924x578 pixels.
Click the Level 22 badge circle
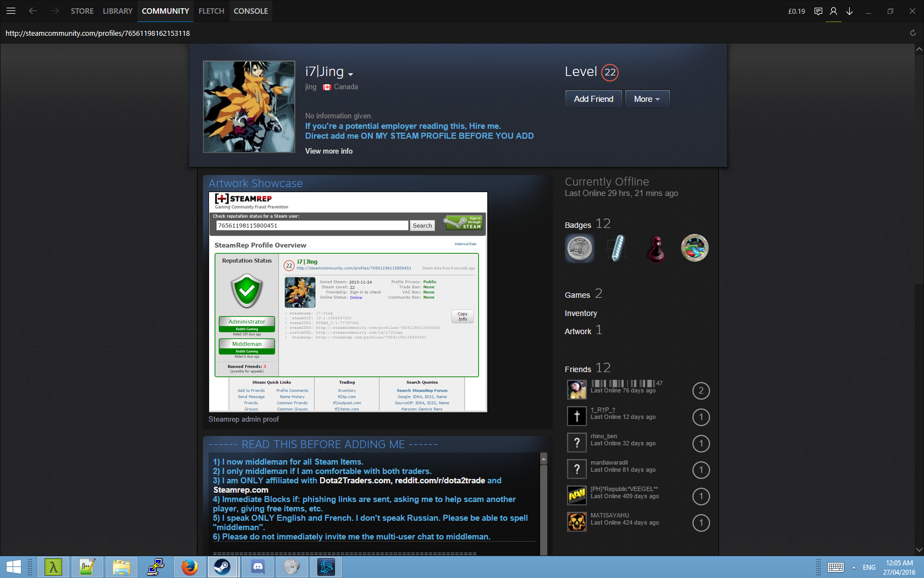coord(610,72)
